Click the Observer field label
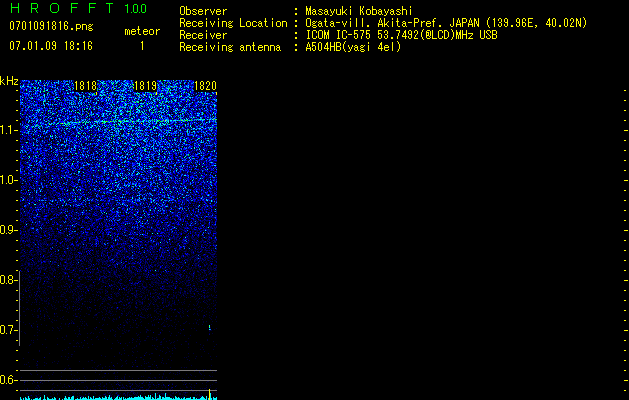 (x=203, y=11)
